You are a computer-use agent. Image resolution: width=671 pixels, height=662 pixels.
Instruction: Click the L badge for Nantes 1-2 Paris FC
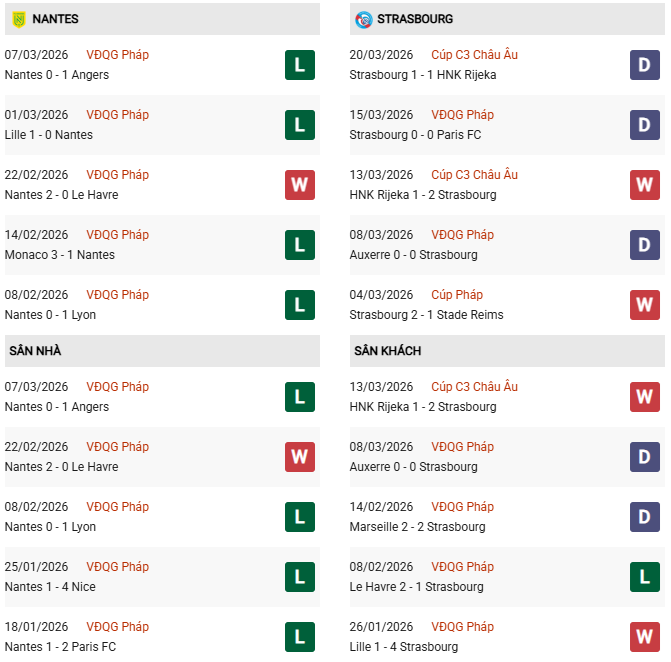pos(300,637)
